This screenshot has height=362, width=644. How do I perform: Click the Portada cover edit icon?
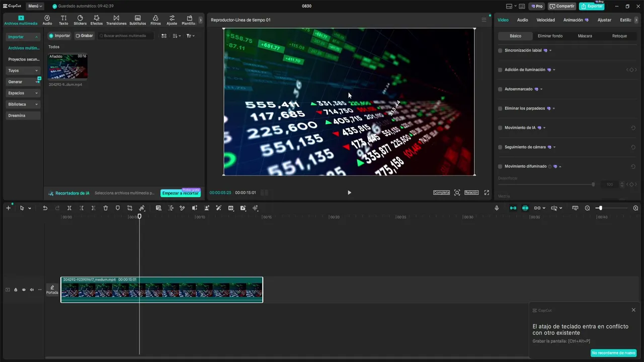pyautogui.click(x=52, y=290)
